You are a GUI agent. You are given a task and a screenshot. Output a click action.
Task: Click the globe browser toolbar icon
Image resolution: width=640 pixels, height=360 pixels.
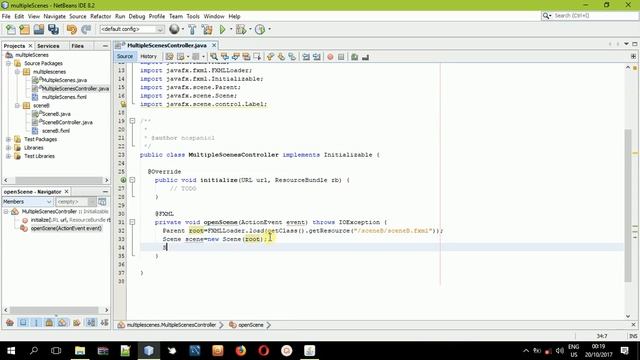174,29
